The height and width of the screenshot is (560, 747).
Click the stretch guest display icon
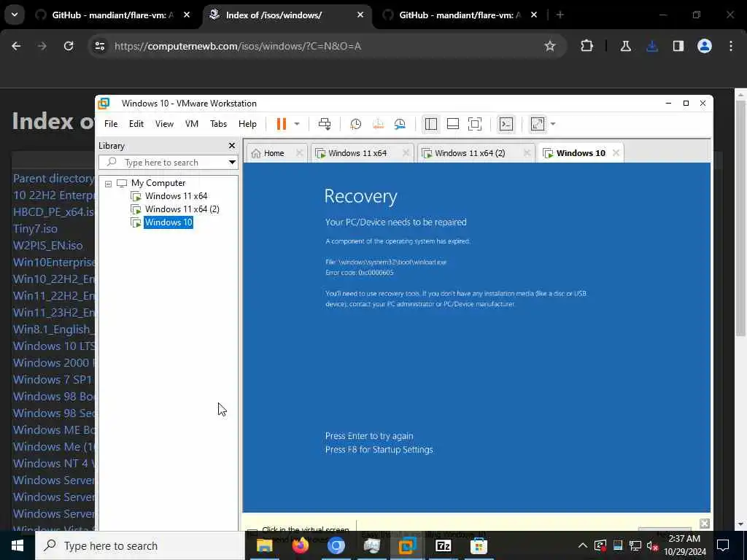pos(538,124)
